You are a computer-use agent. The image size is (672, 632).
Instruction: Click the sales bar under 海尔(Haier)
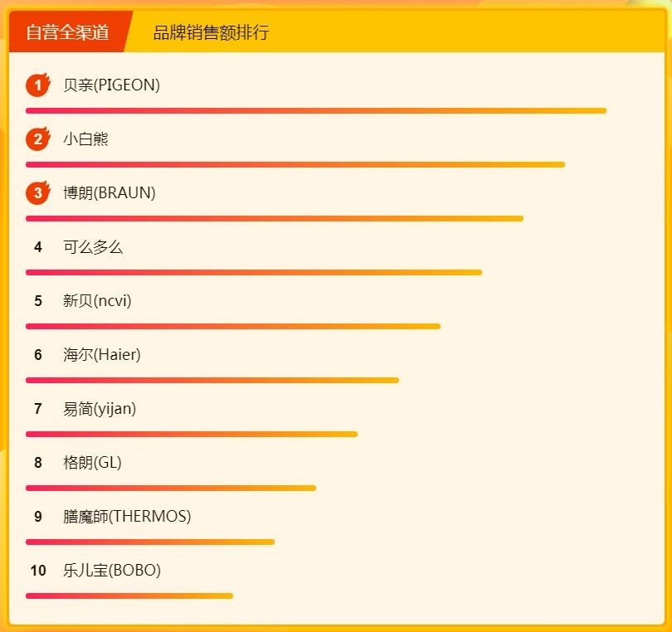pyautogui.click(x=212, y=380)
